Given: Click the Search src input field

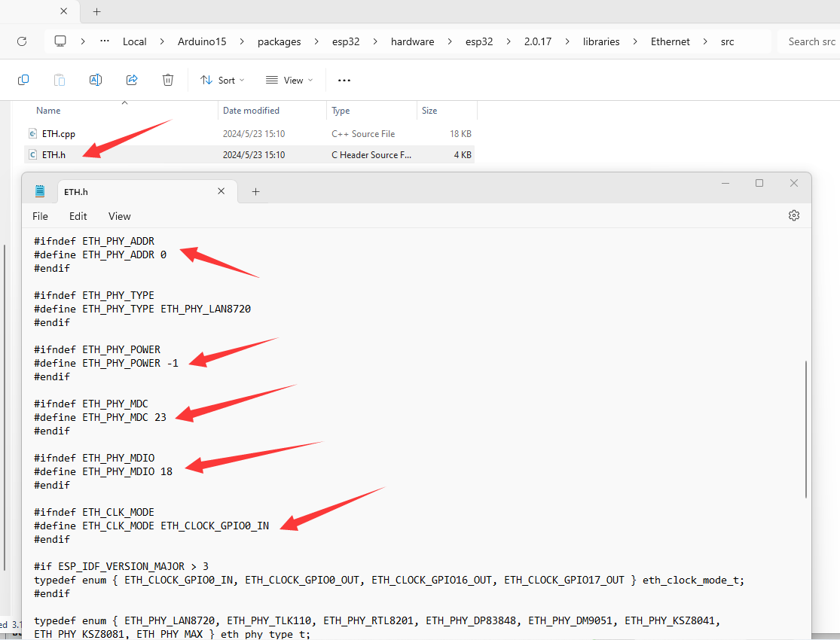Looking at the screenshot, I should click(811, 41).
